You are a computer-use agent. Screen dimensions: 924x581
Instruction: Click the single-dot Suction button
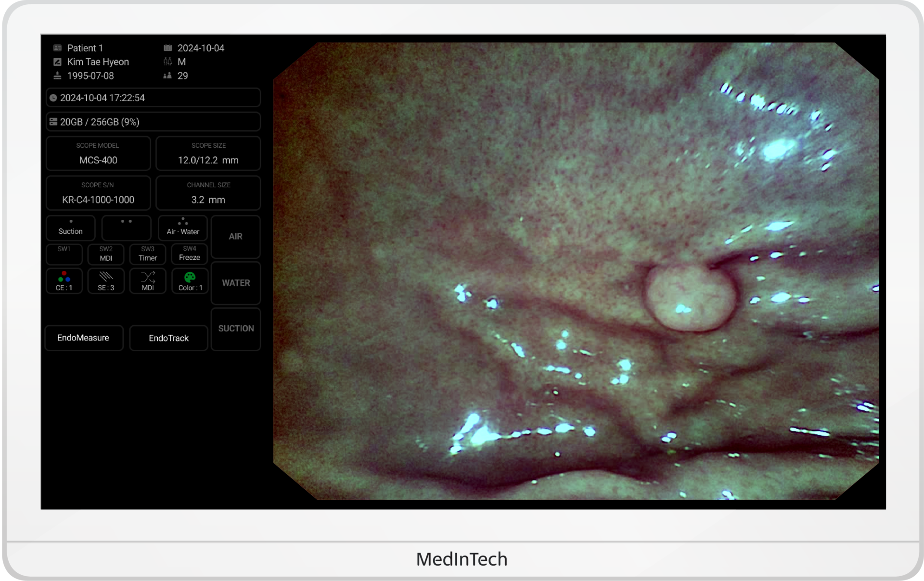pyautogui.click(x=71, y=228)
